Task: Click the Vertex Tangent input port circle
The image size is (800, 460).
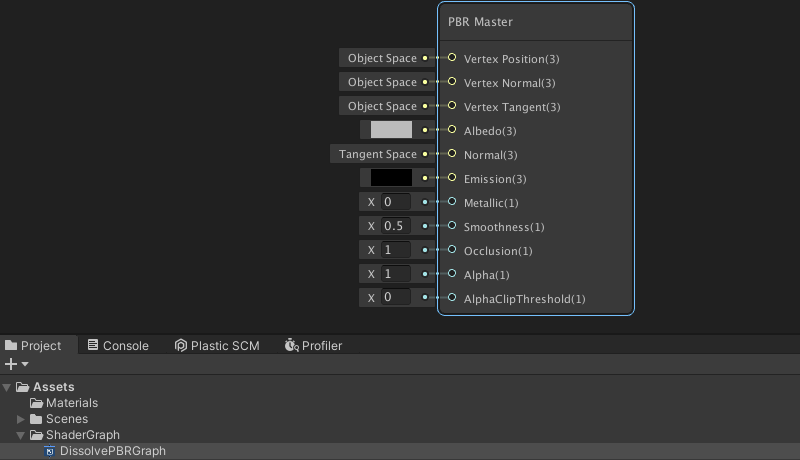Action: pyautogui.click(x=452, y=106)
